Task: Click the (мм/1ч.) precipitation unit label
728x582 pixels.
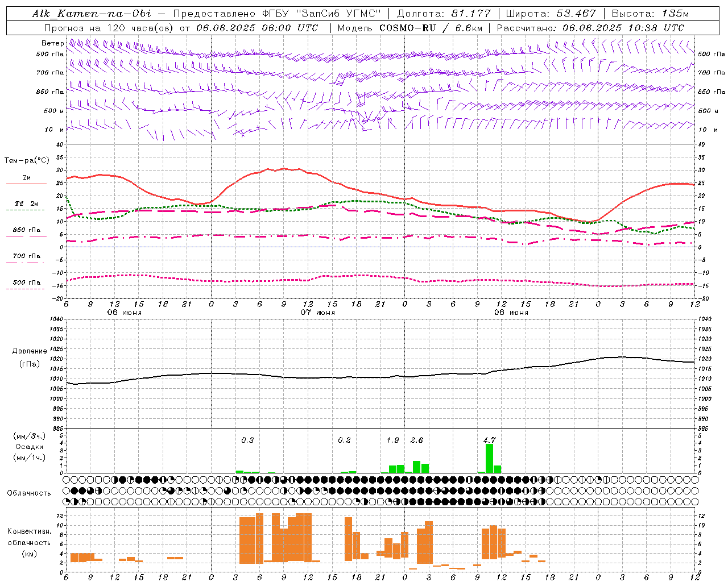Action: [30, 458]
